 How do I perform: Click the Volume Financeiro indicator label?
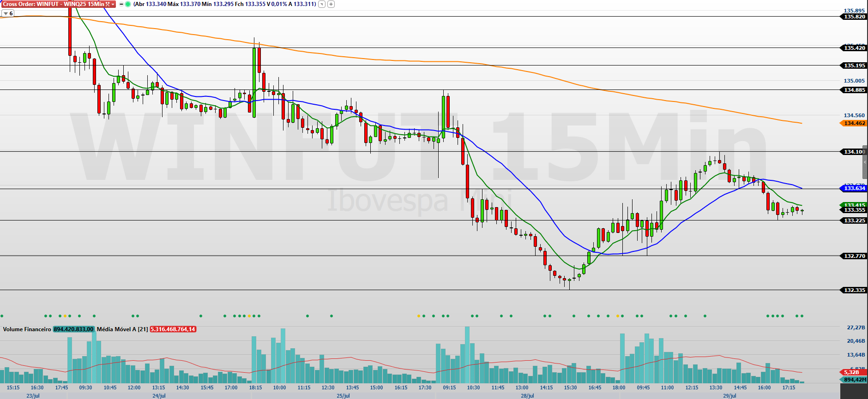27,329
